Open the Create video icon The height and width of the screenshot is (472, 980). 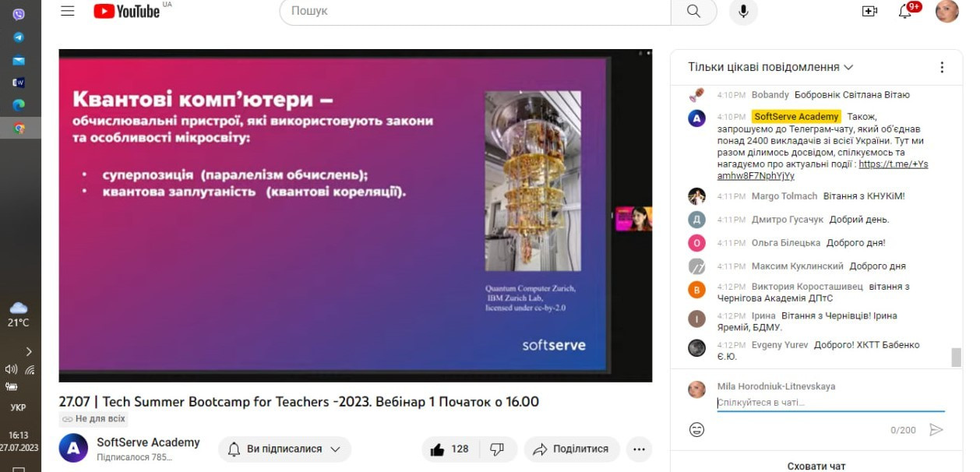coord(869,11)
